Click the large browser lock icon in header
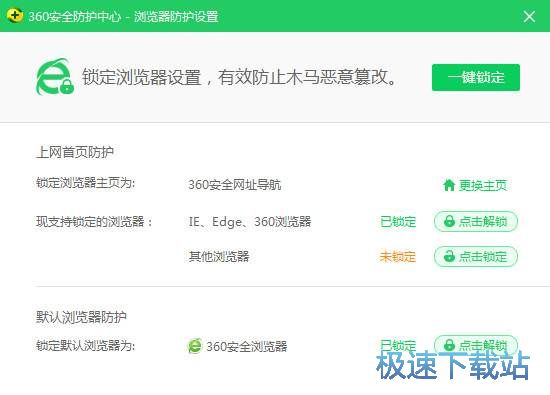The image size is (550, 395). click(55, 77)
